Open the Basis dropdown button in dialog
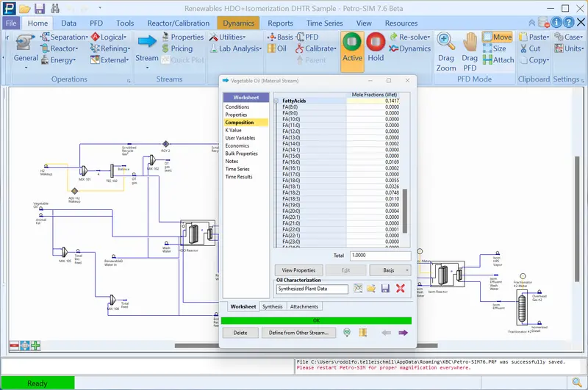This screenshot has height=390, width=588. point(390,270)
